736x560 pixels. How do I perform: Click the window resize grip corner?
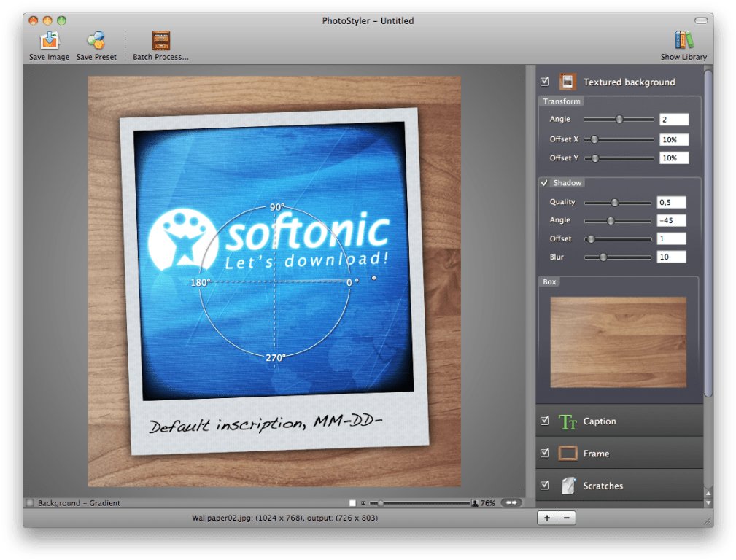708,521
